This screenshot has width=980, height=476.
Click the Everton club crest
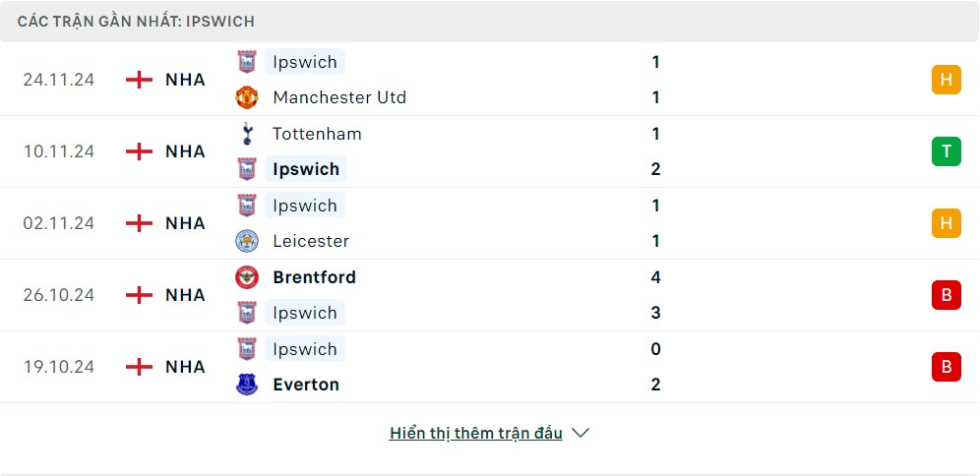247,385
